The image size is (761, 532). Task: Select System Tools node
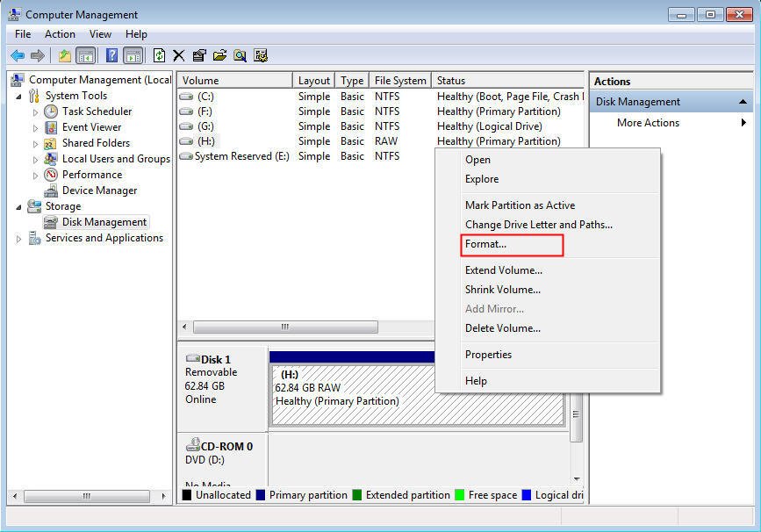(x=76, y=96)
